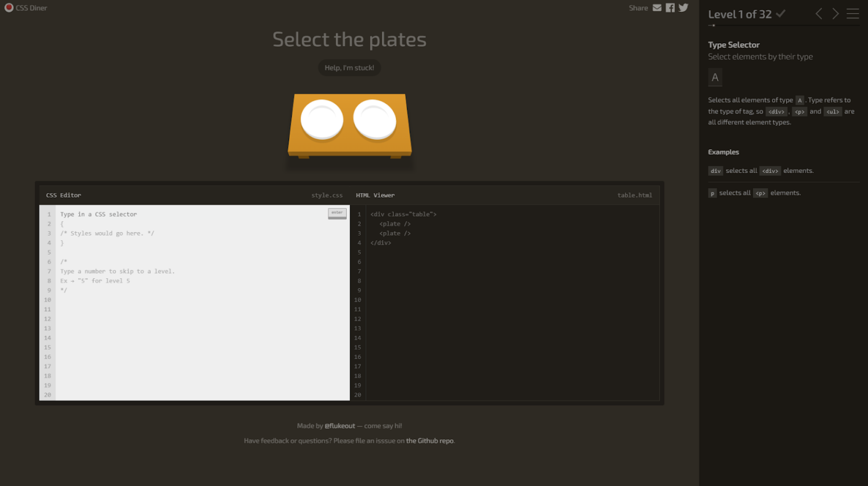The width and height of the screenshot is (868, 486).
Task: Click the div class table opening tag
Action: coord(403,215)
